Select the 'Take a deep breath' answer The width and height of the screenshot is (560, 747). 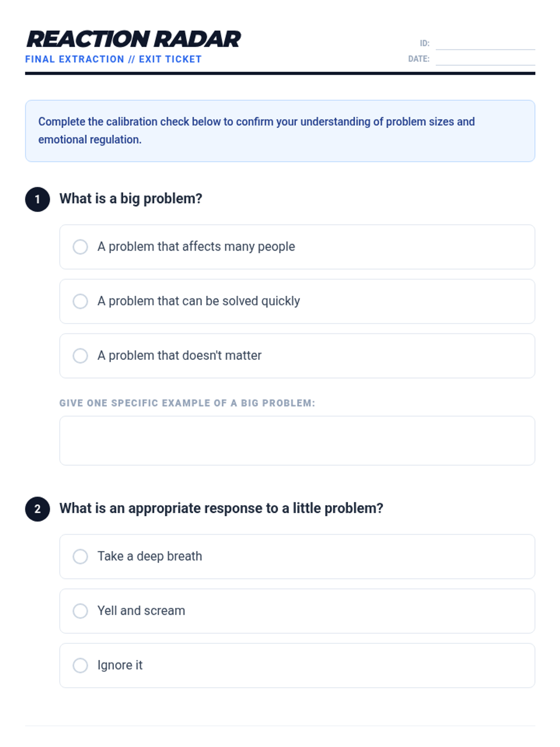tap(80, 557)
